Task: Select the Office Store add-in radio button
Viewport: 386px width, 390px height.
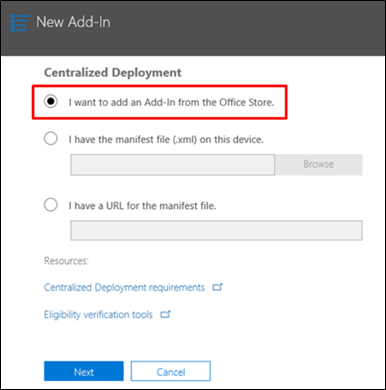Action: pyautogui.click(x=51, y=101)
